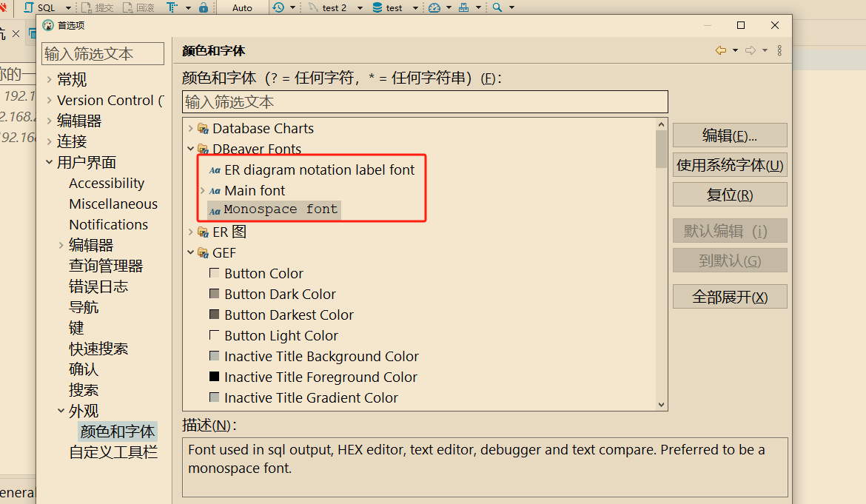Click the transaction log clock icon

point(278,7)
